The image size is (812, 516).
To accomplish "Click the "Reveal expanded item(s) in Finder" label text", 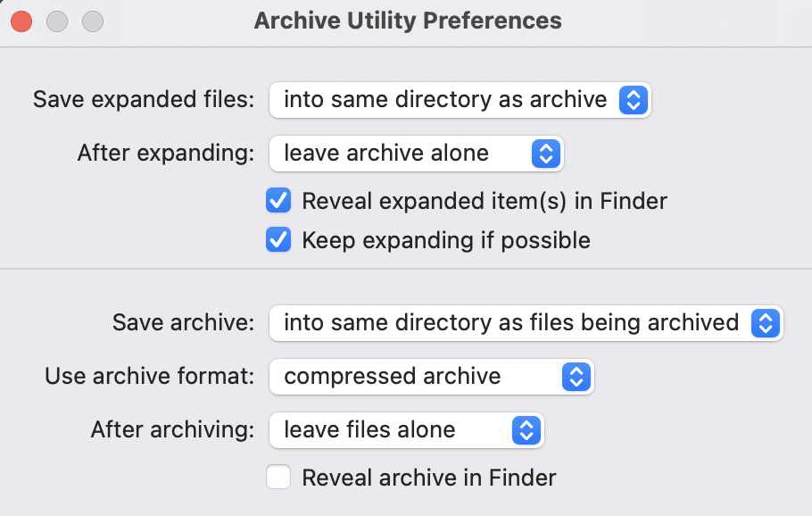I will point(485,201).
